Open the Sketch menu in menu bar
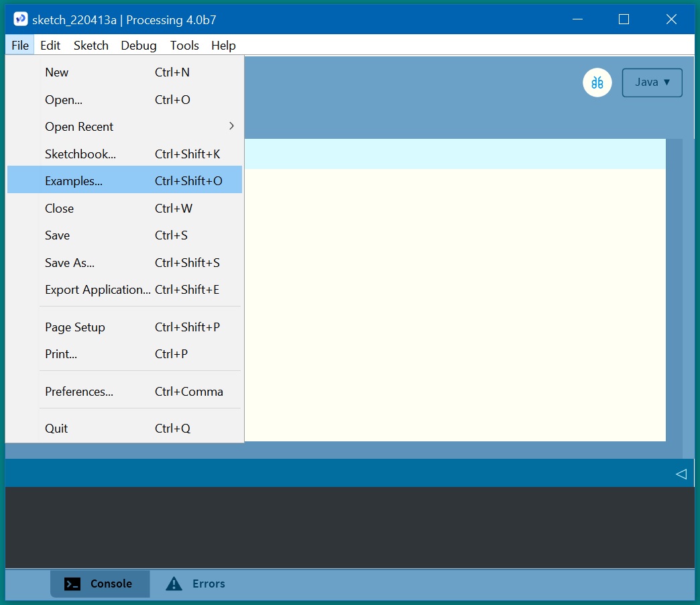Screen dimensions: 700x605 tap(91, 46)
